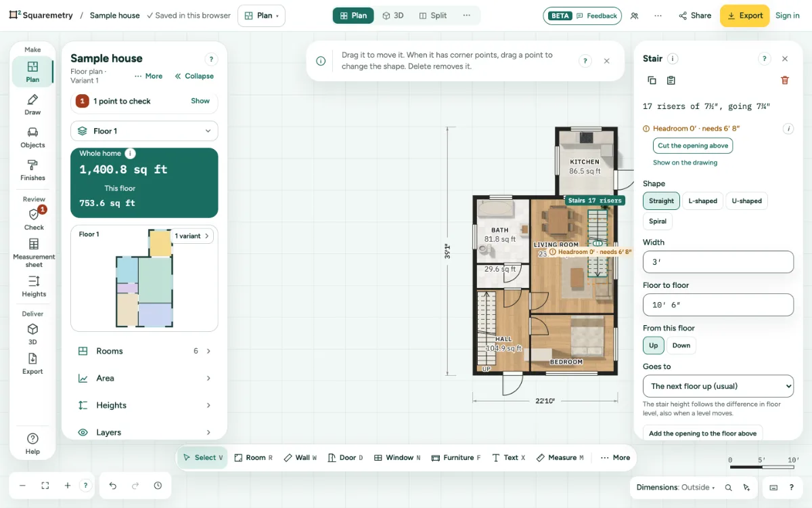Open the search magnifier in the bottom bar
Image resolution: width=812 pixels, height=508 pixels.
(x=728, y=487)
